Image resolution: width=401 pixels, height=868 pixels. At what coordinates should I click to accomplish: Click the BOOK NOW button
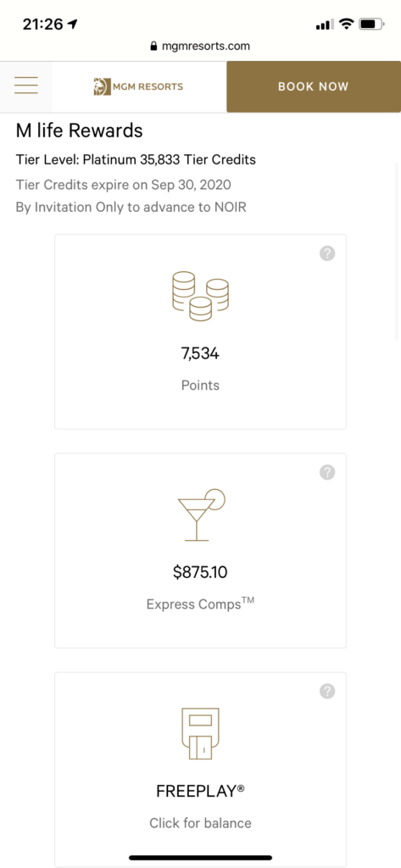coord(314,86)
